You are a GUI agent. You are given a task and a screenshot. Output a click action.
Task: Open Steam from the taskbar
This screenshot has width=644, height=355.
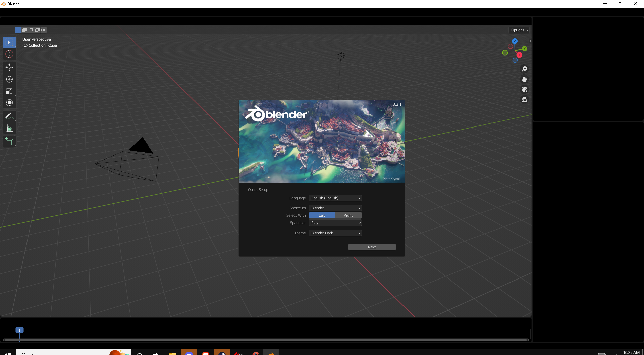222,353
